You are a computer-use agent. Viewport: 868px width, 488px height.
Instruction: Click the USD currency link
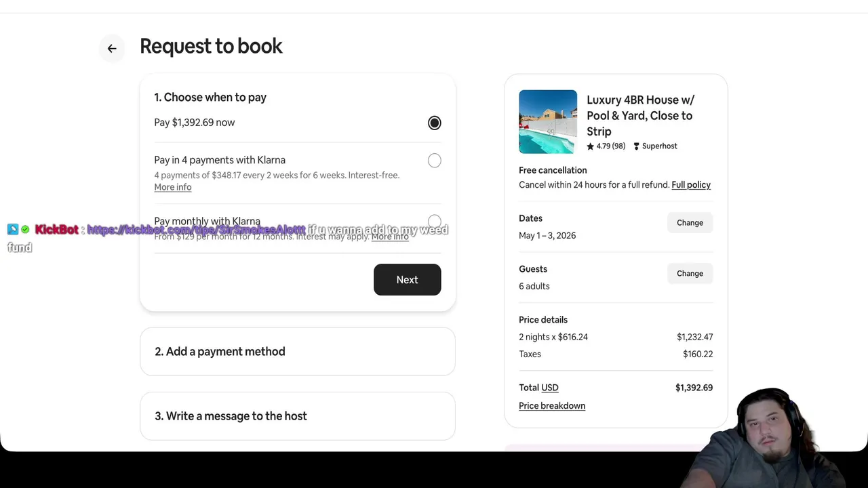[x=550, y=388]
